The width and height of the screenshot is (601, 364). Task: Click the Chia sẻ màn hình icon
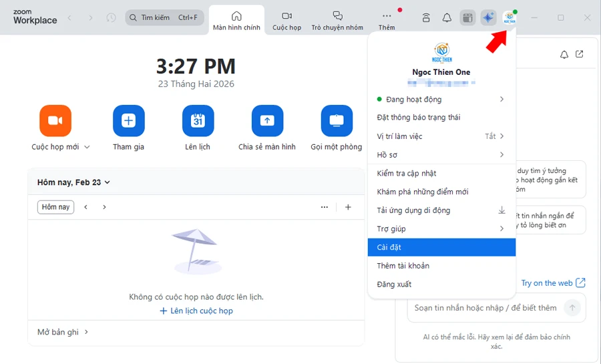(x=267, y=121)
